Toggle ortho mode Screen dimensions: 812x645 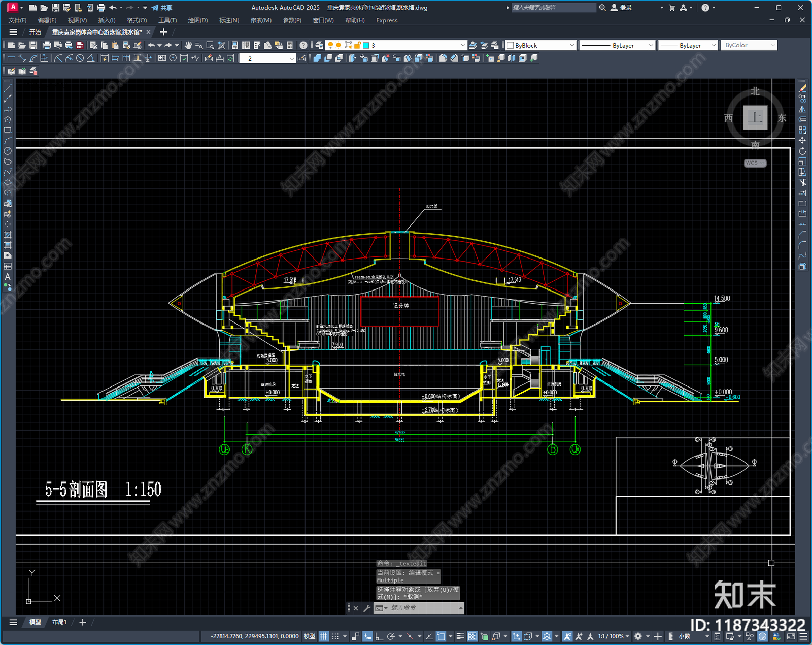(x=379, y=636)
